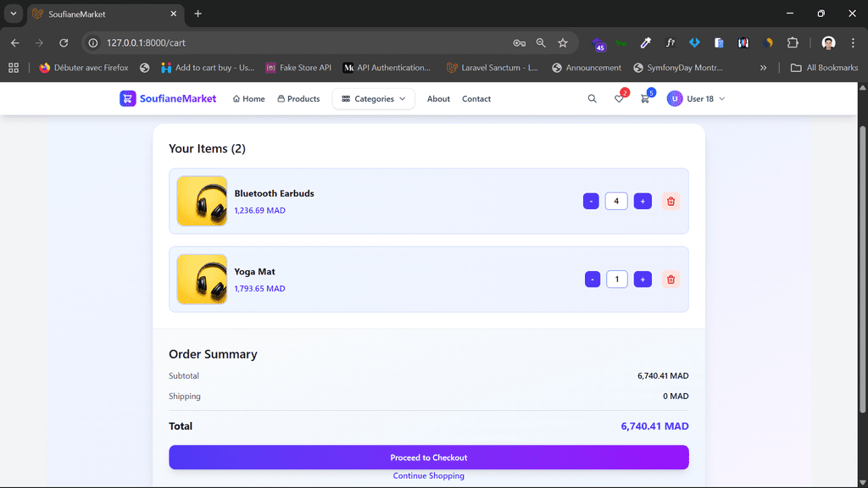
Task: Open the password key icon in address bar
Action: click(519, 42)
